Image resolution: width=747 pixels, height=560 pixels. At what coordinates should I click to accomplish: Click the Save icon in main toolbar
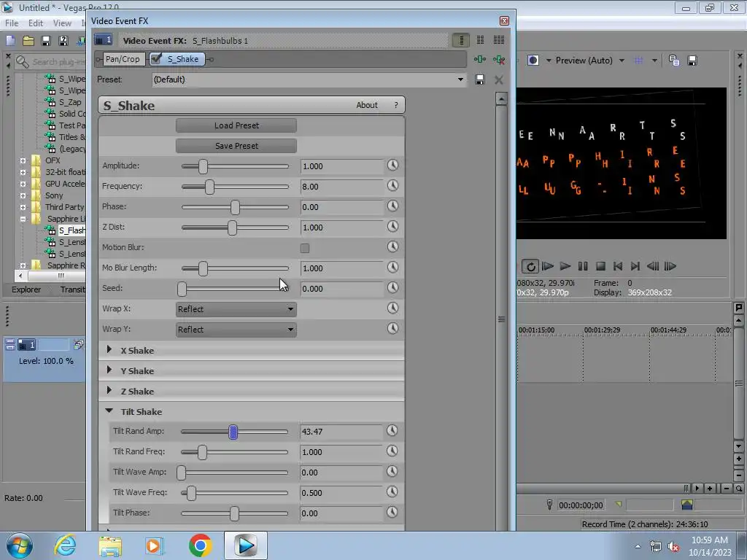[x=46, y=41]
